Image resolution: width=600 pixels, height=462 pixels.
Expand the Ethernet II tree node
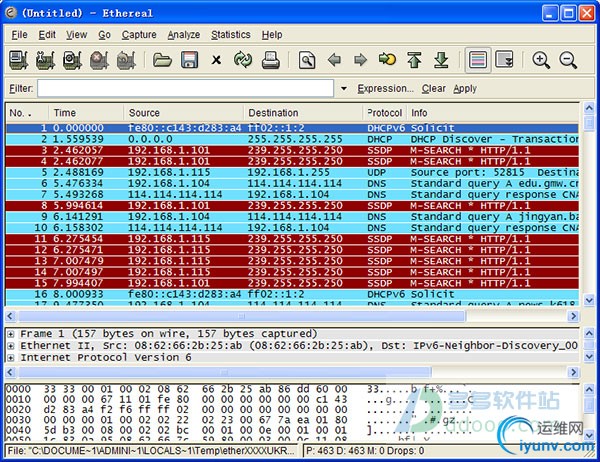pyautogui.click(x=11, y=346)
